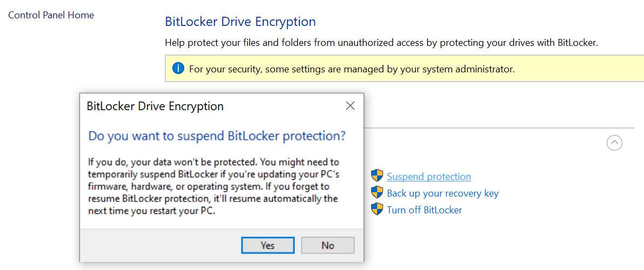The width and height of the screenshot is (644, 270).
Task: Collapse the drive section with the circled chevron
Action: click(614, 143)
